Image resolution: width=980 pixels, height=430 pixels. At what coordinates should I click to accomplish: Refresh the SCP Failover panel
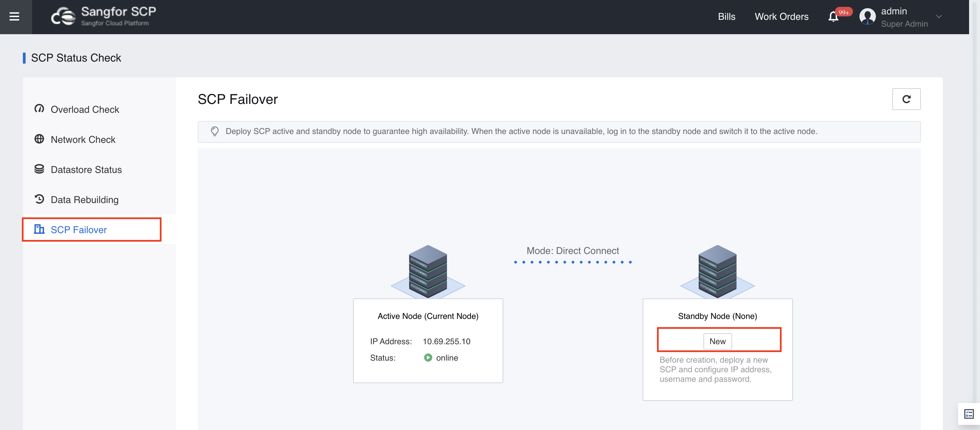point(906,99)
